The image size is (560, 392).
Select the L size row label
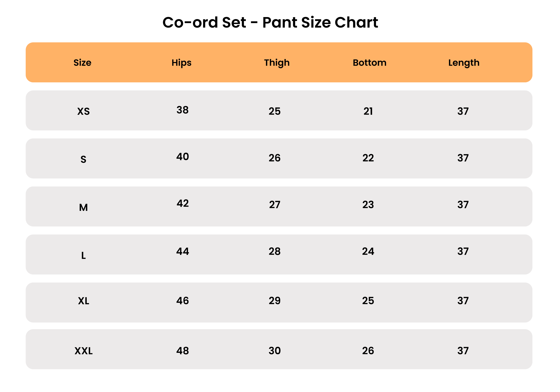coord(83,255)
